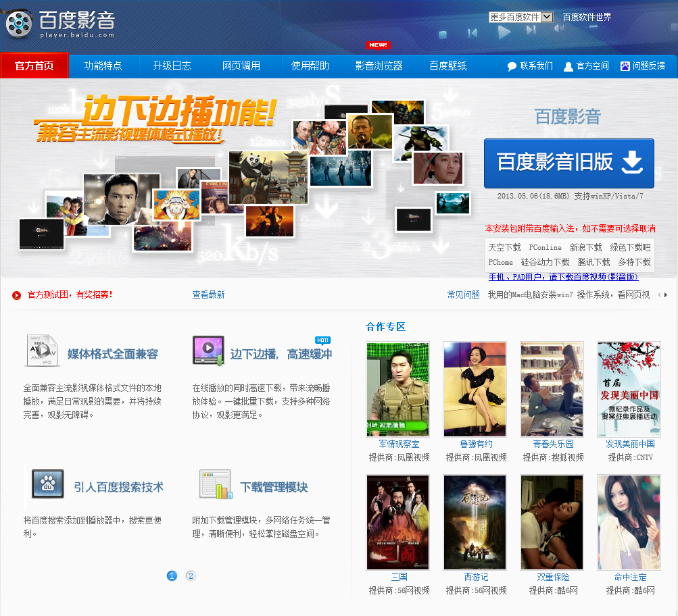
Task: Open the 鲁豫有约 thumbnail
Action: (x=475, y=389)
